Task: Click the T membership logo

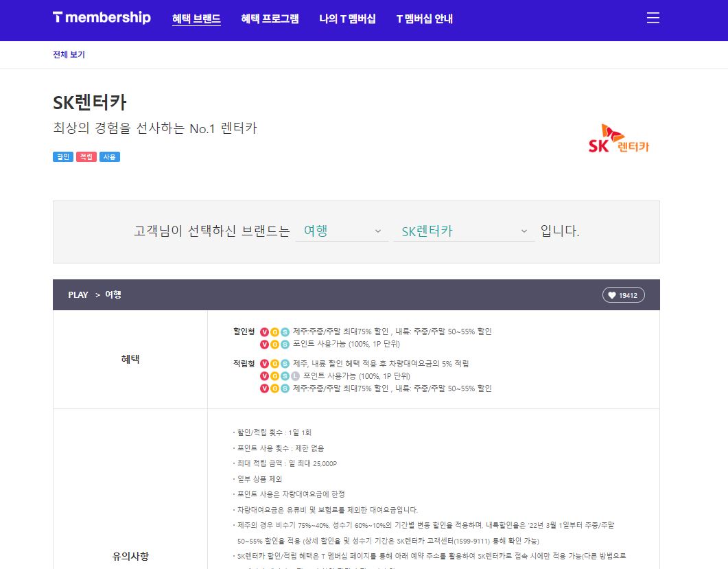Action: 102,18
